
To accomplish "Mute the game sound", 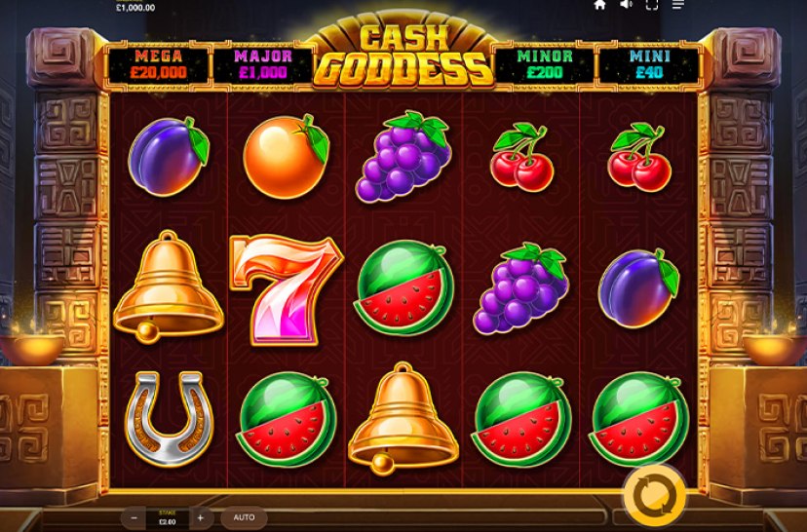I will click(626, 5).
